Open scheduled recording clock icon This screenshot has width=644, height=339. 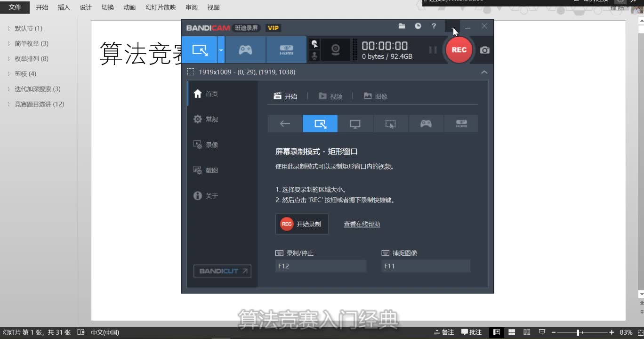point(418,26)
